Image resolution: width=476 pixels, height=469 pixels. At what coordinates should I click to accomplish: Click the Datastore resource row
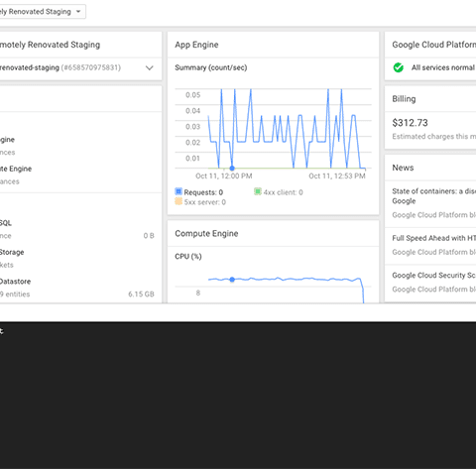(77, 288)
